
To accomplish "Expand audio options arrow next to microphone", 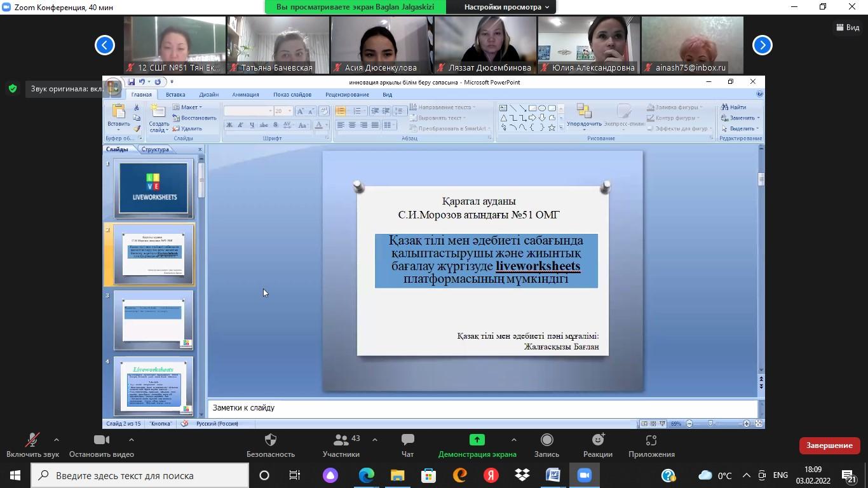I will [57, 440].
